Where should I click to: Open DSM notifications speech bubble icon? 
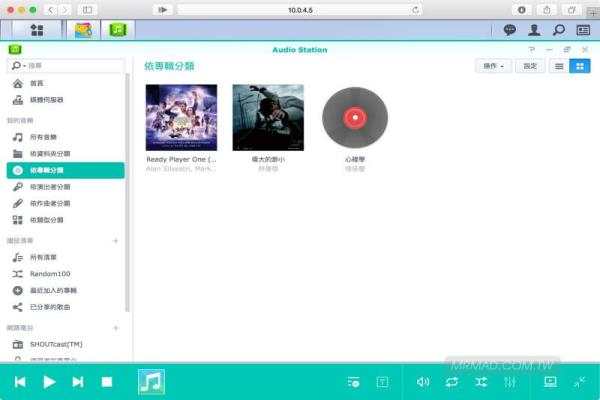pyautogui.click(x=509, y=30)
